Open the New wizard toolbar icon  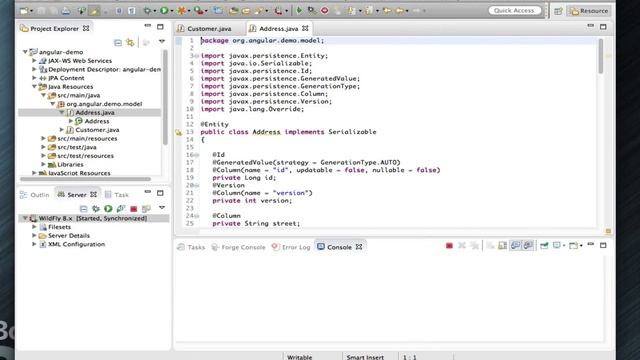tap(24, 11)
